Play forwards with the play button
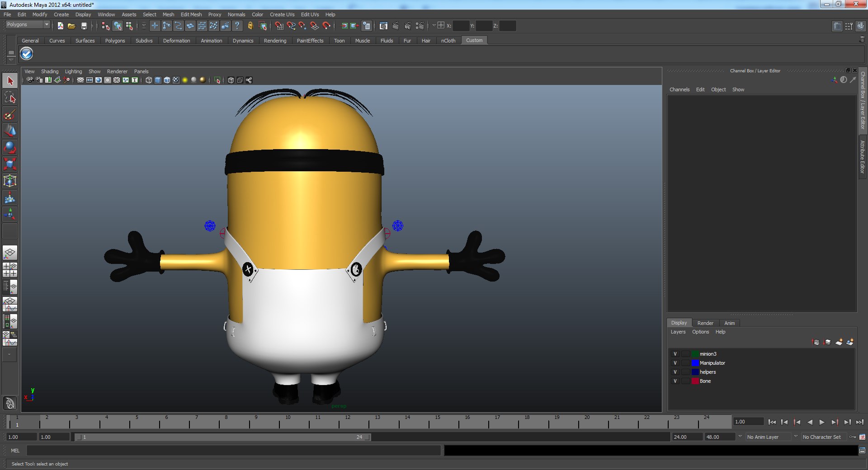The image size is (868, 470). coord(822,422)
